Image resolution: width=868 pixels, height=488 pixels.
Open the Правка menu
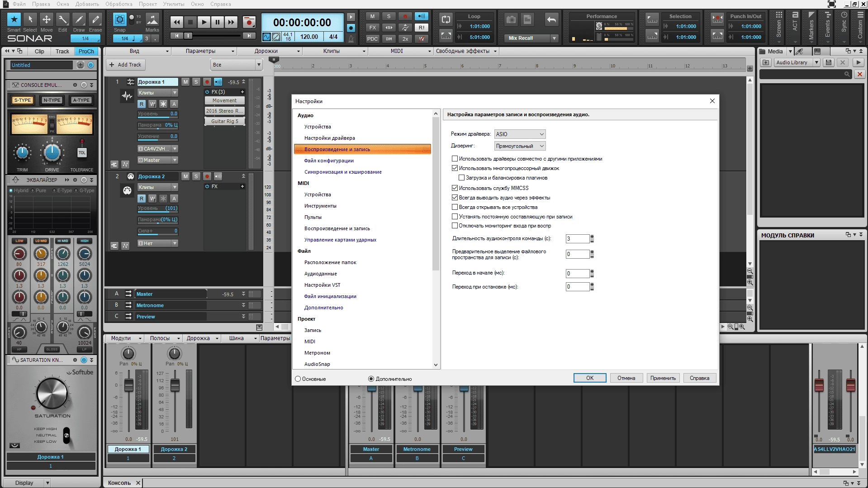coord(41,4)
